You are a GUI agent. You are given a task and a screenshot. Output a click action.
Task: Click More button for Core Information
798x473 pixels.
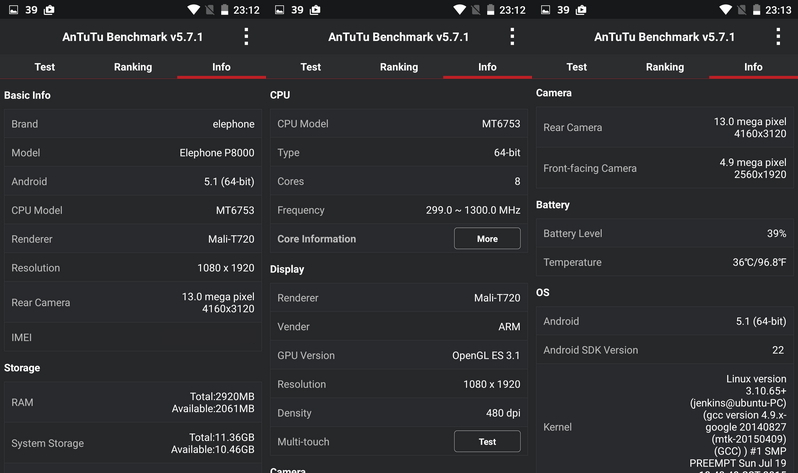click(x=487, y=238)
